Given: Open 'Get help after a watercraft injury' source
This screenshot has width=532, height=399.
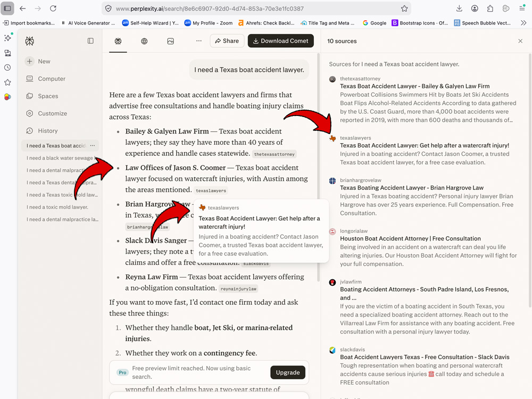Looking at the screenshot, I should (425, 145).
